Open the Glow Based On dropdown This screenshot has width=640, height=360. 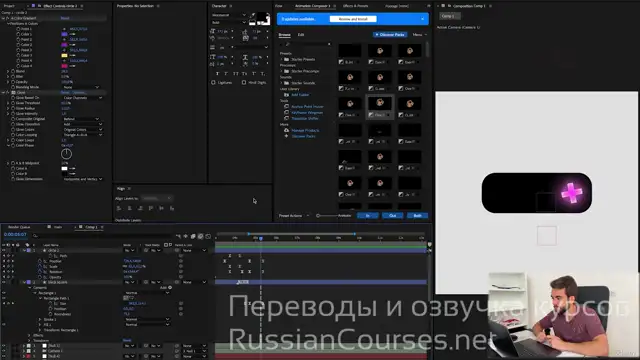[x=83, y=98]
